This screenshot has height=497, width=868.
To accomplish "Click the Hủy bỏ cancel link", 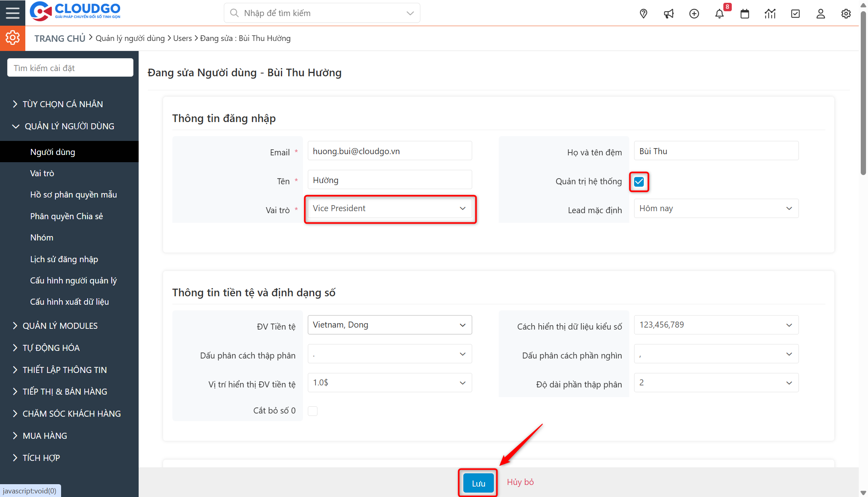I will click(520, 482).
